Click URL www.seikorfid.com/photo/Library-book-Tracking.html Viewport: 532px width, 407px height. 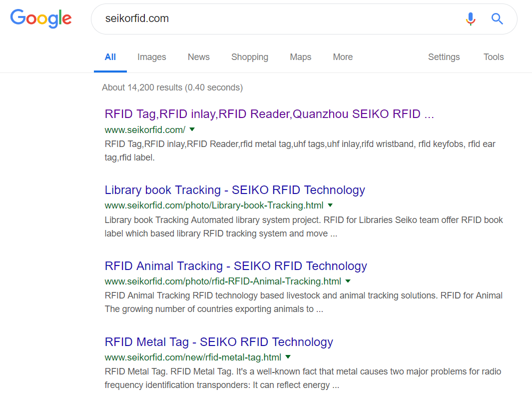[214, 205]
